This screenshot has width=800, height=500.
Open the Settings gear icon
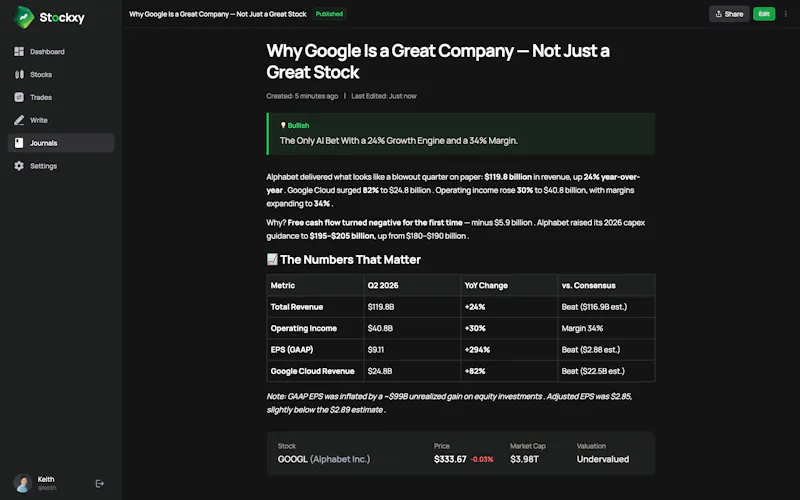click(x=19, y=166)
